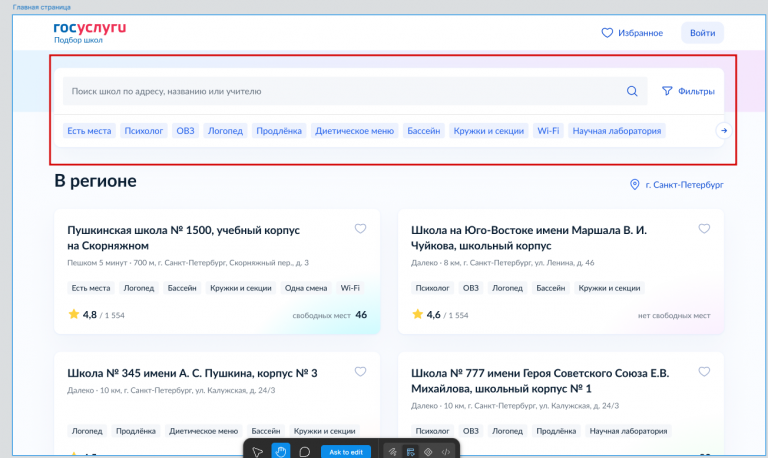The image size is (768, 458).
Task: Click the Главная страница frame label
Action: point(42,7)
